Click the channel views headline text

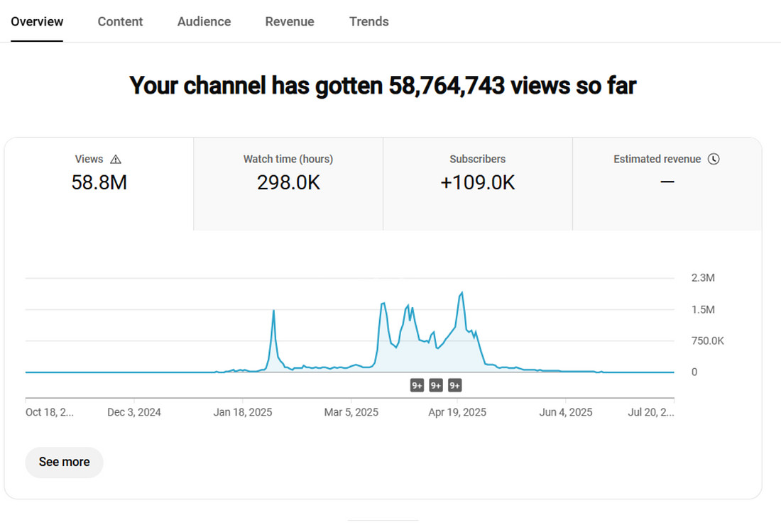[x=383, y=86]
